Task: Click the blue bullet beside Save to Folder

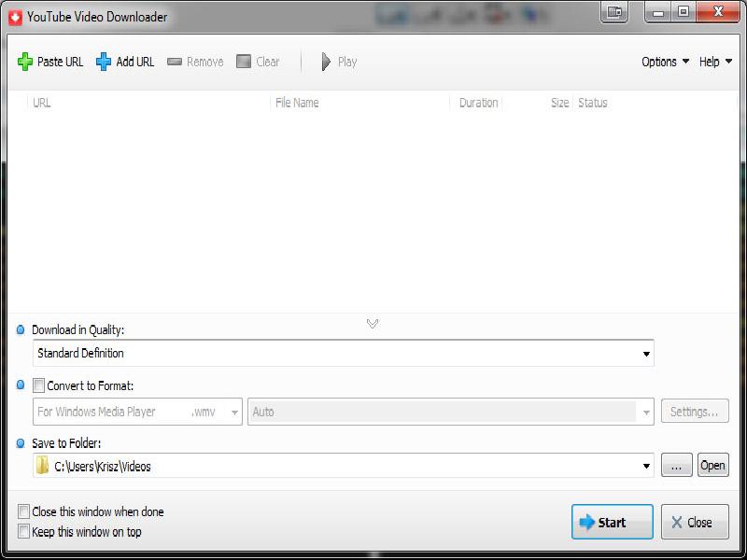Action: click(x=21, y=443)
